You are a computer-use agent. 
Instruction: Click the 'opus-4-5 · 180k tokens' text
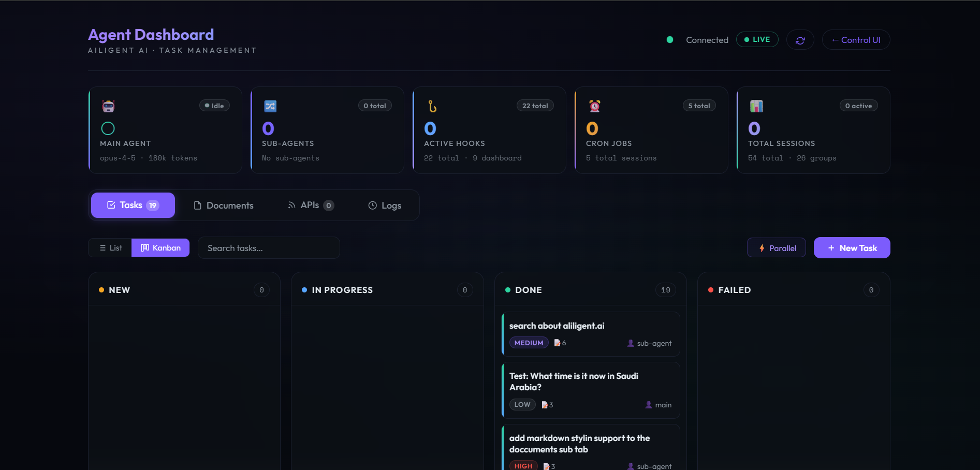coord(149,158)
